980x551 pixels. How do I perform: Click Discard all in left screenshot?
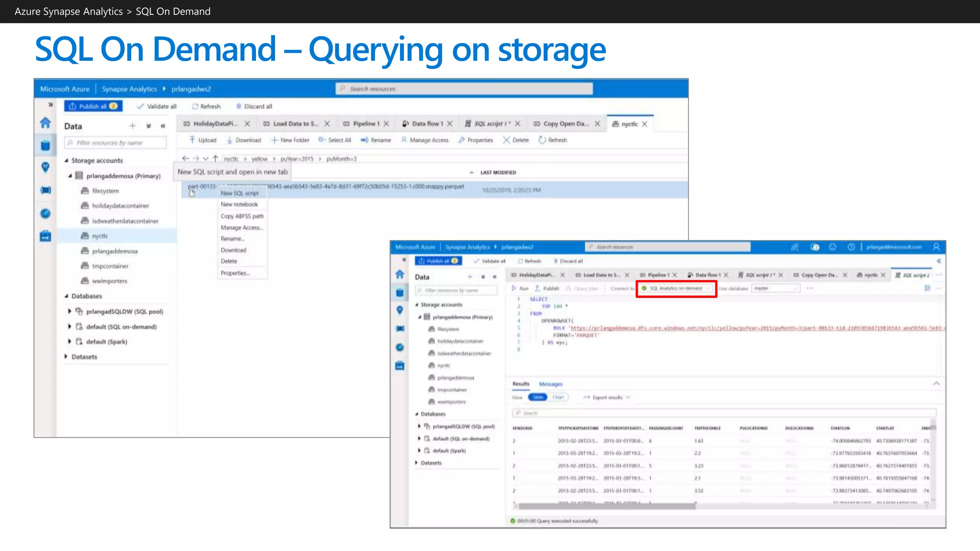254,106
